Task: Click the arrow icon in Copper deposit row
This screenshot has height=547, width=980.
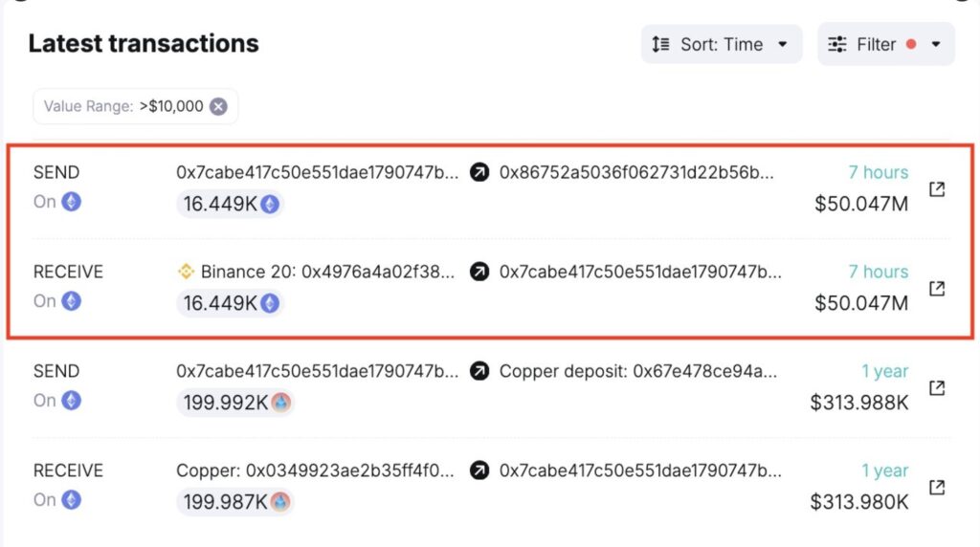Action: click(479, 371)
